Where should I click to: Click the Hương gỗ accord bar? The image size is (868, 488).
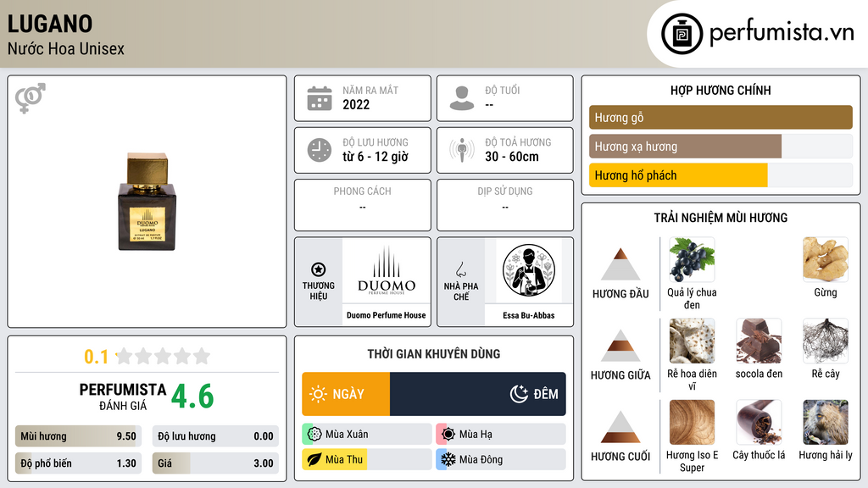coord(721,117)
